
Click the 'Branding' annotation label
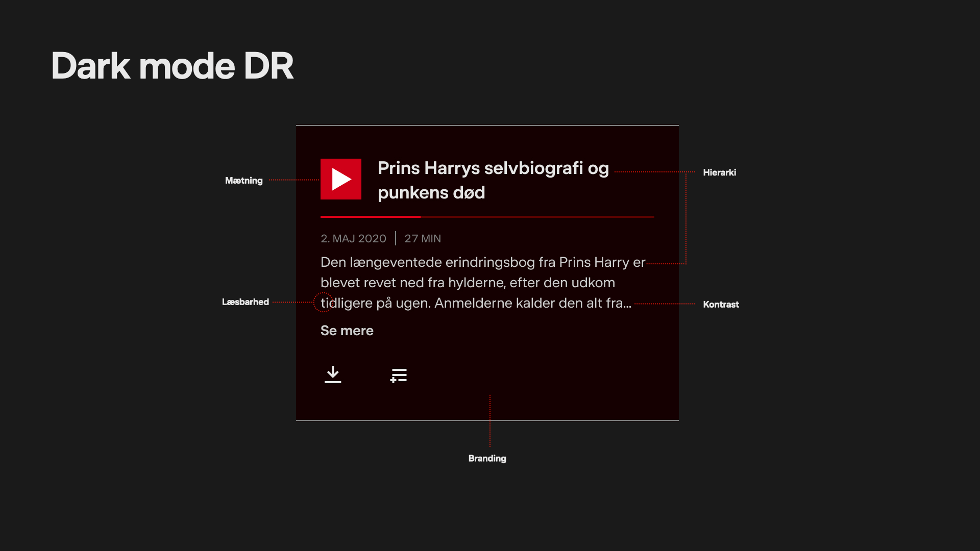click(487, 459)
